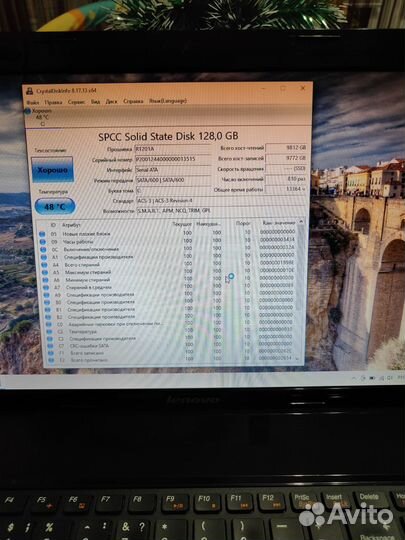Click blue status icon of attribute A1
Screen dimensions: 405x540
click(x=44, y=257)
